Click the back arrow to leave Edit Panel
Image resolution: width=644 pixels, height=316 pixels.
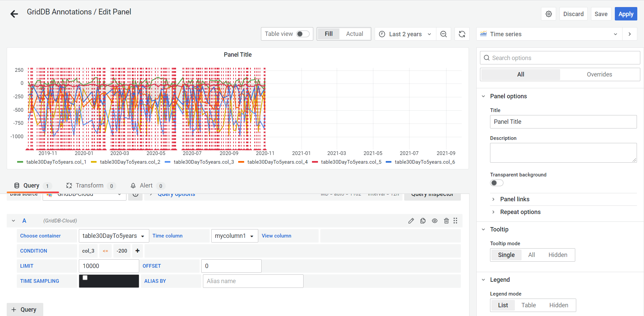tap(14, 14)
